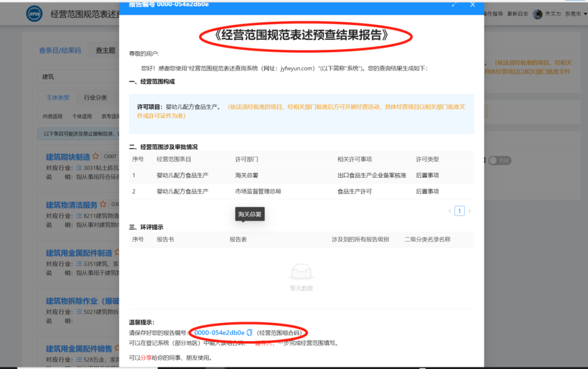This screenshot has width=588, height=369.
Task: Click the list icon next to 3031粘土砖瓦
Action: pos(79,168)
